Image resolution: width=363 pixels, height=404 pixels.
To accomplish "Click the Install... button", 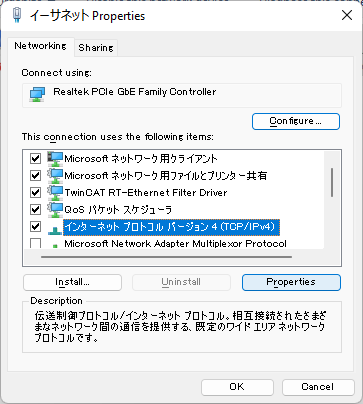I will (x=72, y=282).
